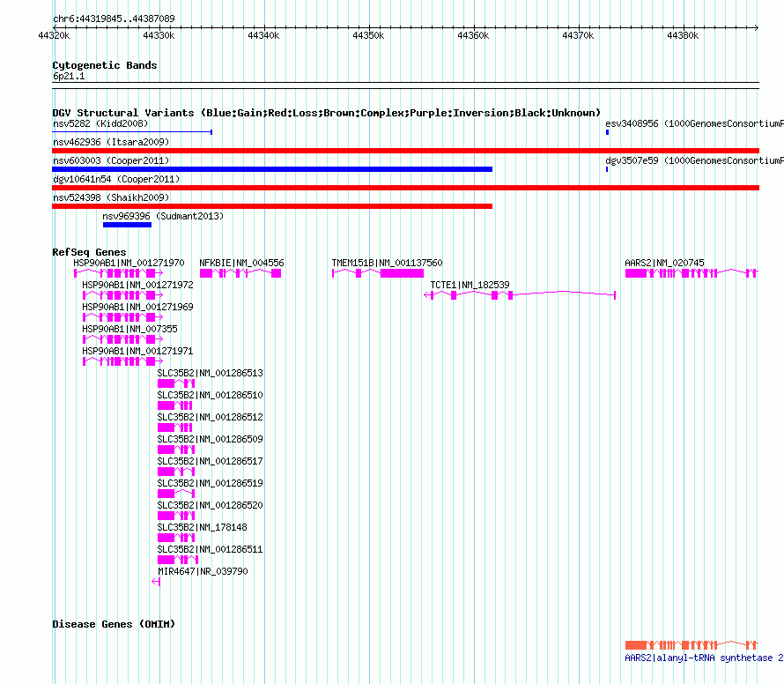Select the SLC35B2 NM_001286509 gene glyph
Image resolution: width=784 pixels, height=684 pixels.
click(176, 450)
